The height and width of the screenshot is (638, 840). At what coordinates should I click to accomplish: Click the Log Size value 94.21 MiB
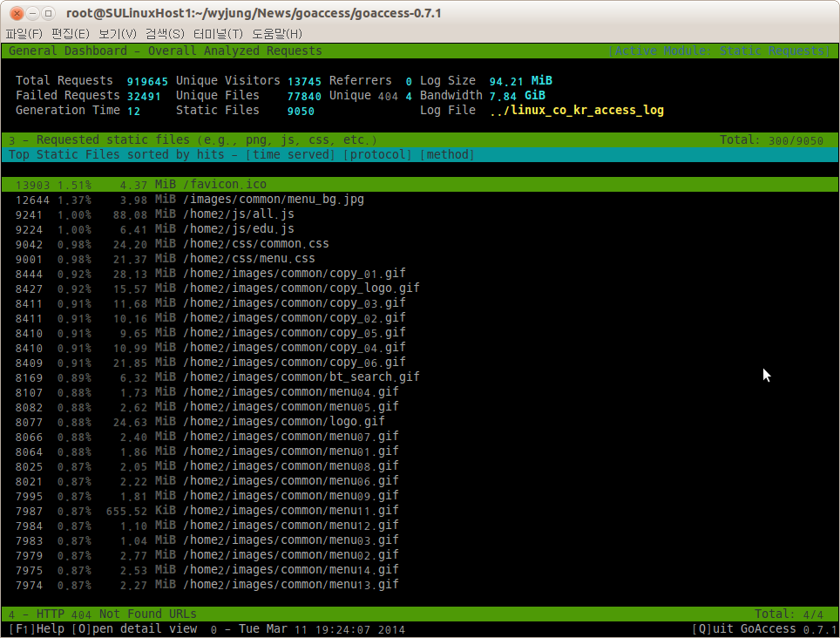click(x=521, y=81)
